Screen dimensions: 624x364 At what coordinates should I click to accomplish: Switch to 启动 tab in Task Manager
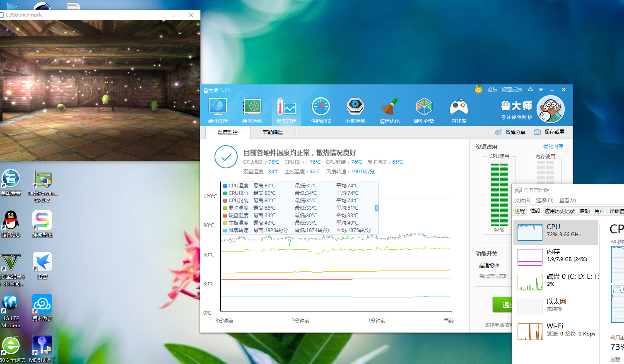point(585,211)
